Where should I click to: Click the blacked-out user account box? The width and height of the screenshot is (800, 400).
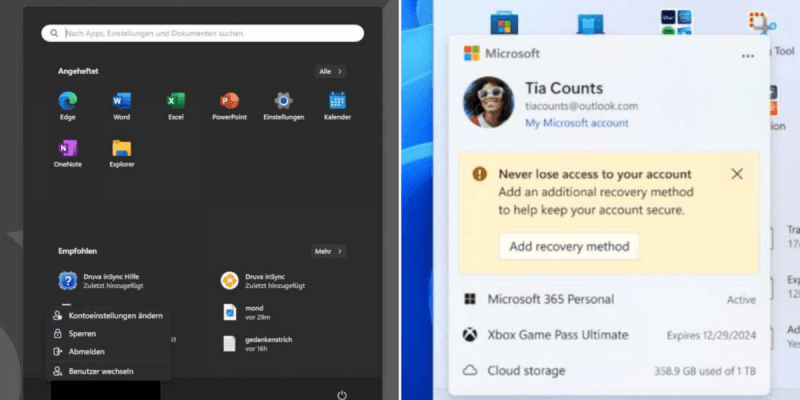[x=106, y=391]
